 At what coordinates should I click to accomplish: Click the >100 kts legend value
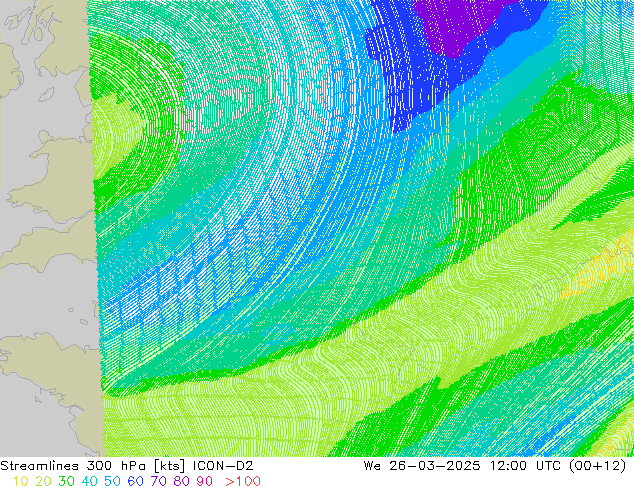pyautogui.click(x=243, y=481)
